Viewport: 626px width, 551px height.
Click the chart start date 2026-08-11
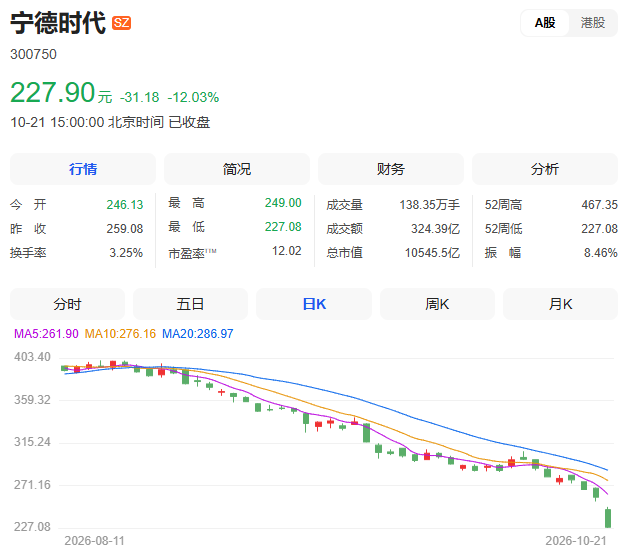95,541
